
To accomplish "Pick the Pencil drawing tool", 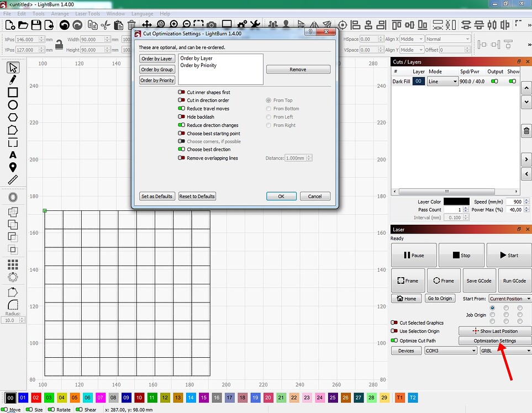I will [x=13, y=80].
